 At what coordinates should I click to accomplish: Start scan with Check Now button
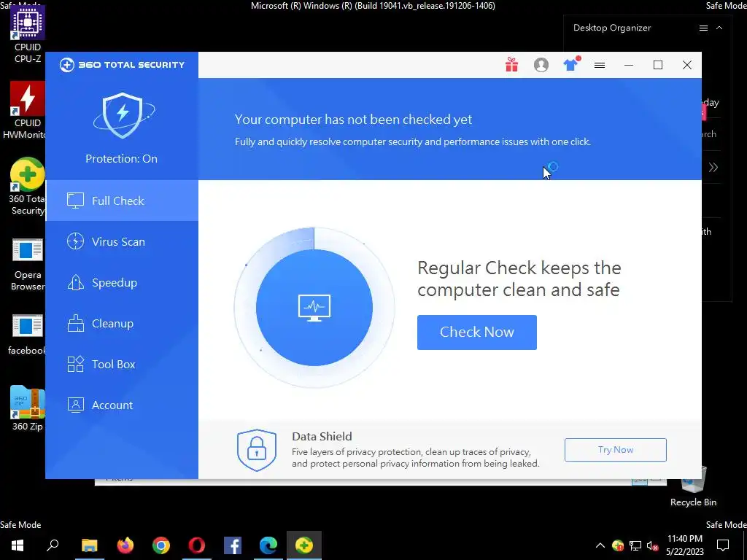(x=477, y=332)
